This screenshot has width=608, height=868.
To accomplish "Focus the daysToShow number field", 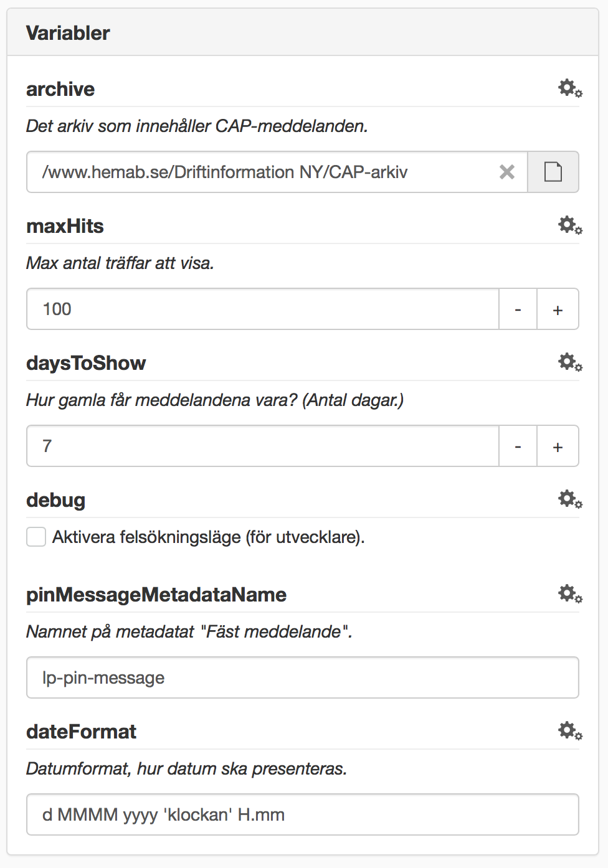I will (262, 446).
